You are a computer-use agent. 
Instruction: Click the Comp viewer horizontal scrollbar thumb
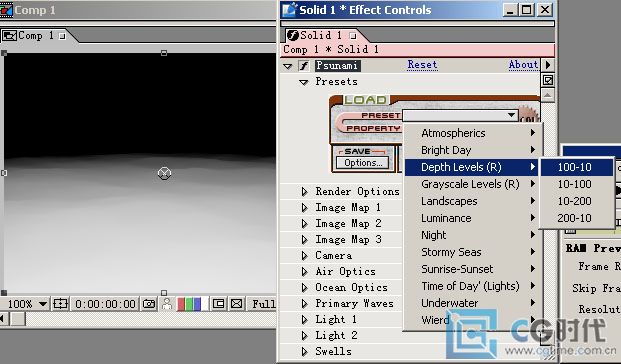[18, 319]
